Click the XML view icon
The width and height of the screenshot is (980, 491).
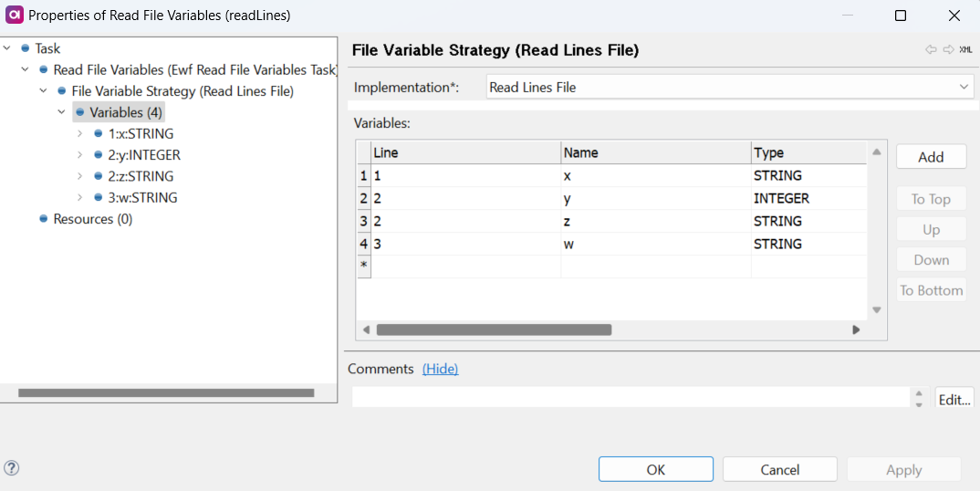965,50
